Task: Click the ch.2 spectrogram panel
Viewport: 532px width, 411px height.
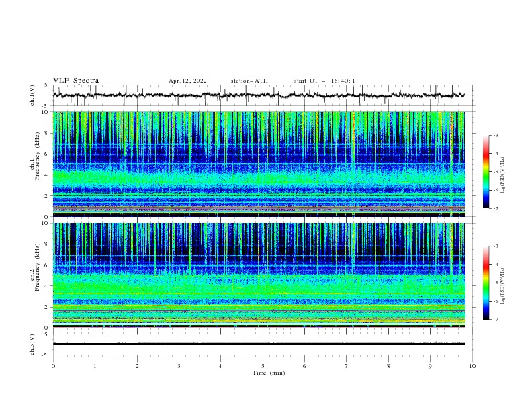Action: (259, 275)
